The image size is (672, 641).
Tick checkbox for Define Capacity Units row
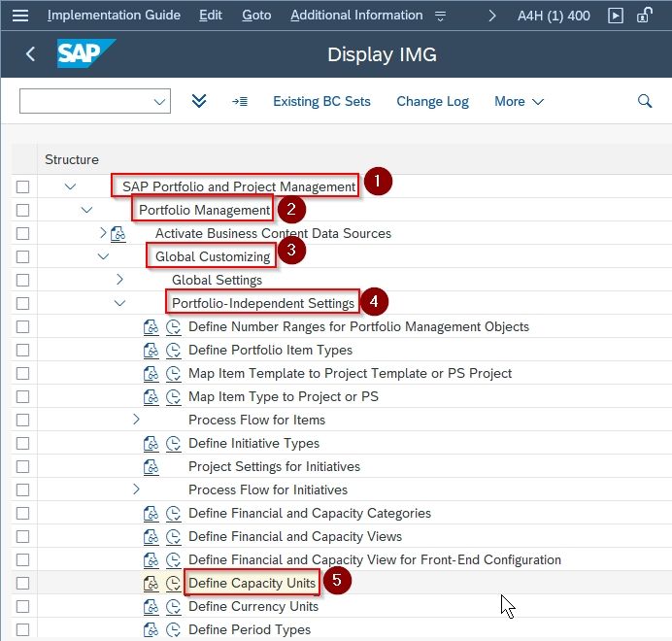[x=22, y=583]
